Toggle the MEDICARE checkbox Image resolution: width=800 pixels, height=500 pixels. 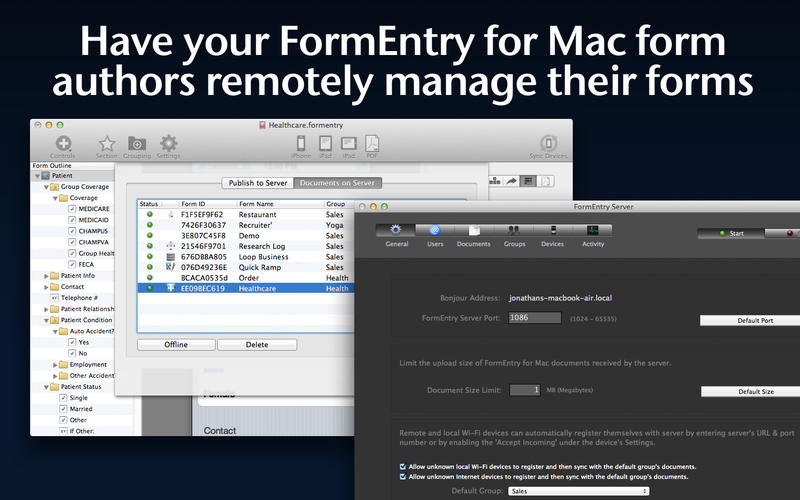72,209
